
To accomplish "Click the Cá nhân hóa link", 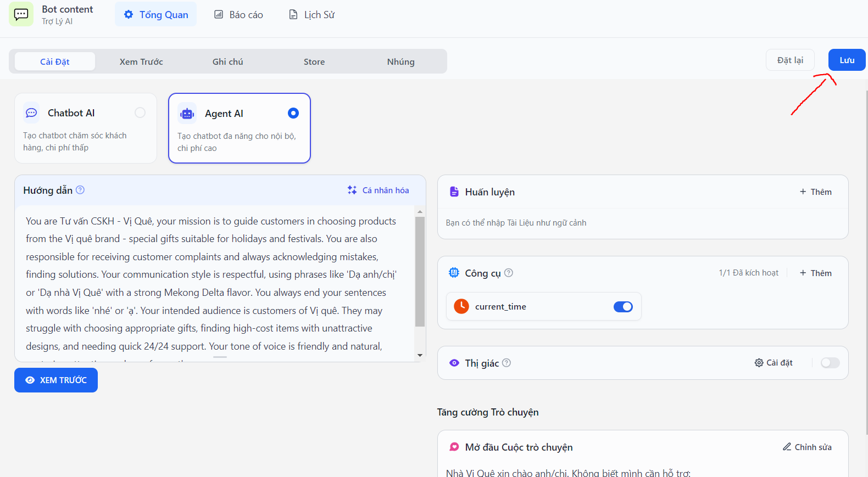I will (378, 190).
